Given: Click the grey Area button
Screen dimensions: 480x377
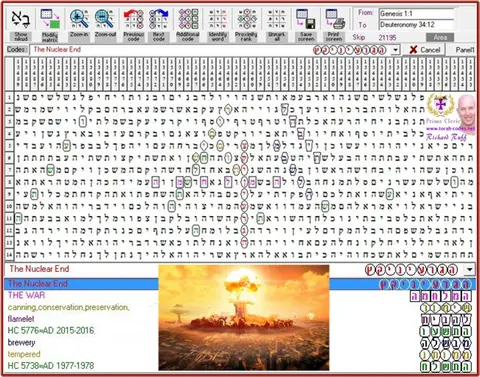Looking at the screenshot, I should click(x=440, y=37).
